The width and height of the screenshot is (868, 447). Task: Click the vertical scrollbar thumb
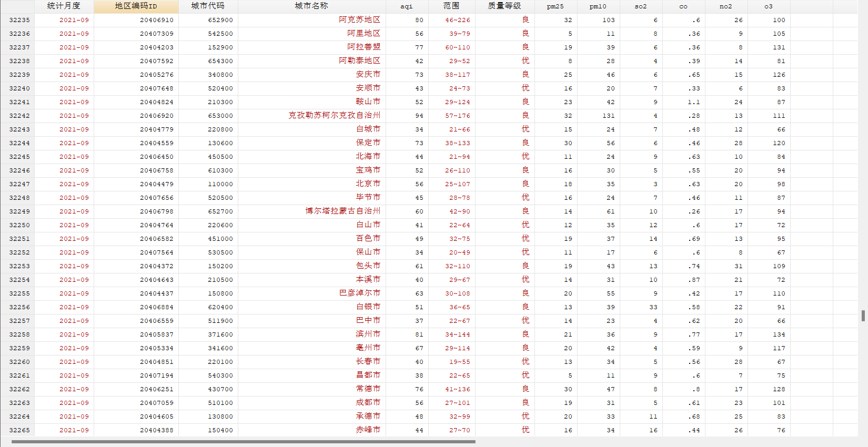(x=863, y=316)
